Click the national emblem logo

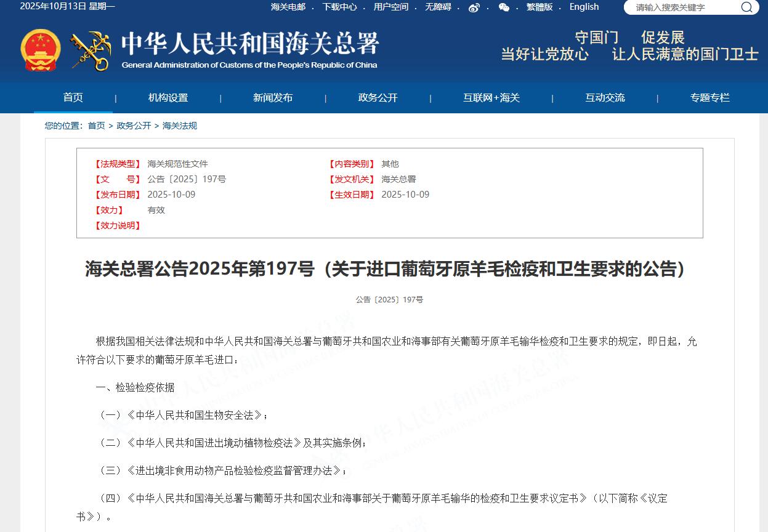41,49
